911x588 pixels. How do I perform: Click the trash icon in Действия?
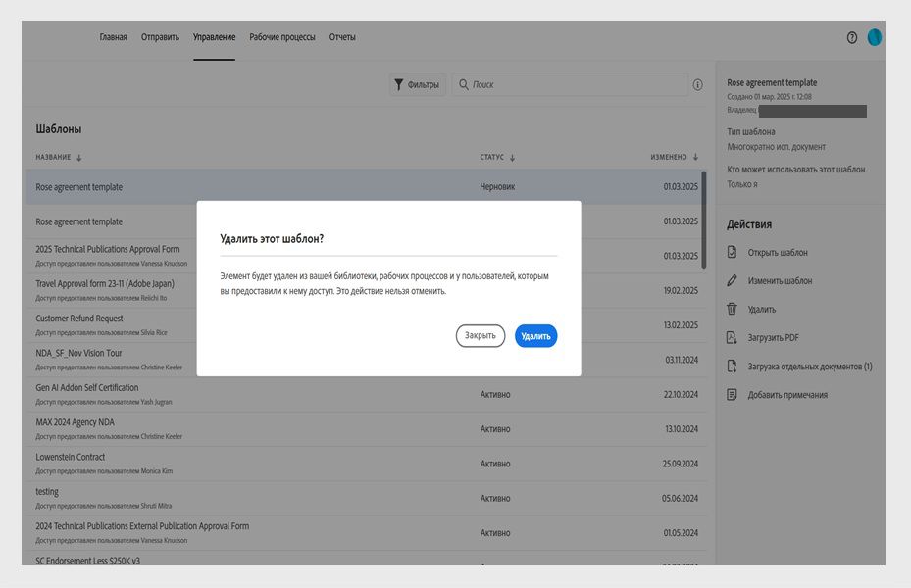[733, 309]
